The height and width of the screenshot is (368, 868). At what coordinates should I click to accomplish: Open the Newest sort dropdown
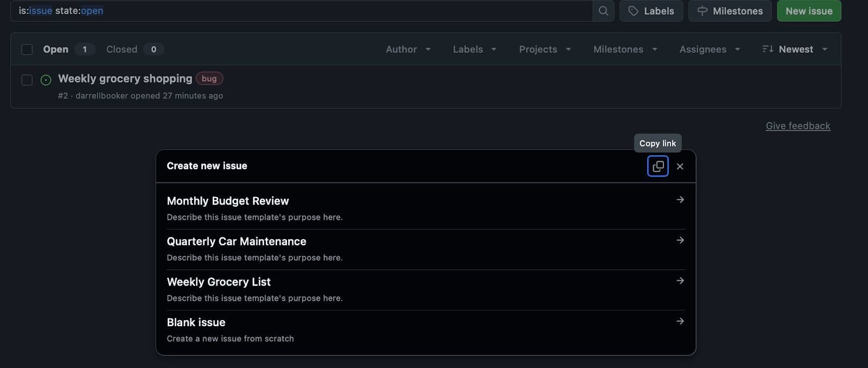click(795, 49)
